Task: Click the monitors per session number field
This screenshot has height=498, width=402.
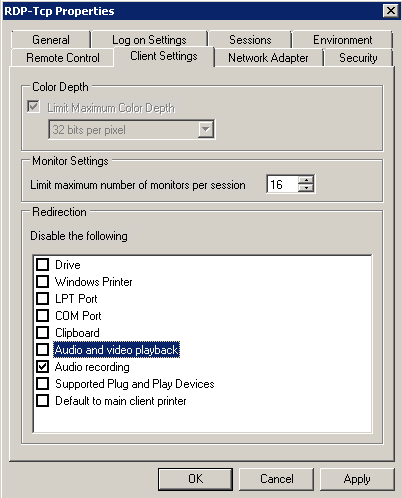Action: click(x=282, y=184)
